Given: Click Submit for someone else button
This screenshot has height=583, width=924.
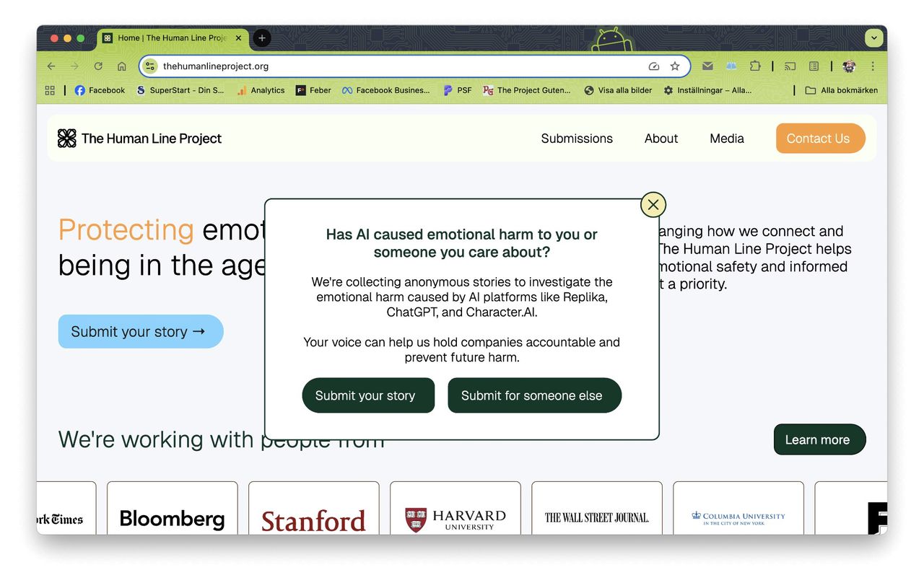Looking at the screenshot, I should click(x=534, y=395).
